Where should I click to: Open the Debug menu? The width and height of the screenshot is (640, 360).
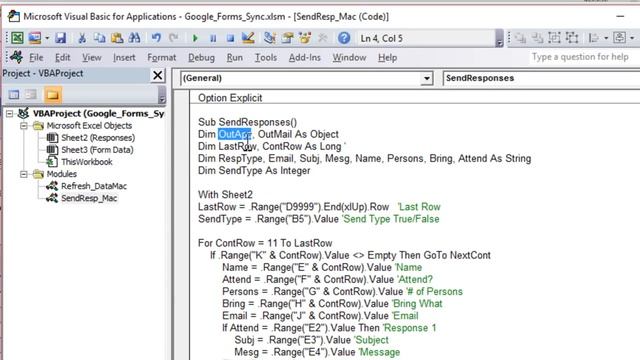click(201, 58)
